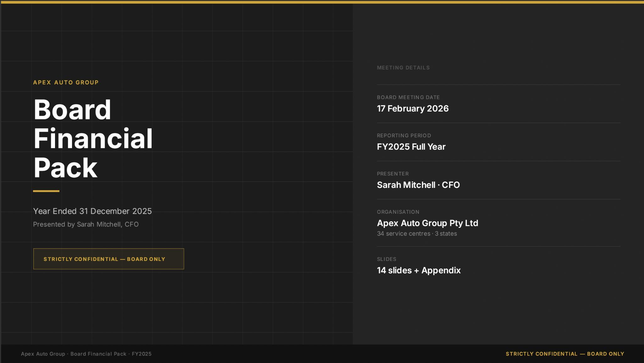Click the 34 service centres · 3 states line

(417, 234)
